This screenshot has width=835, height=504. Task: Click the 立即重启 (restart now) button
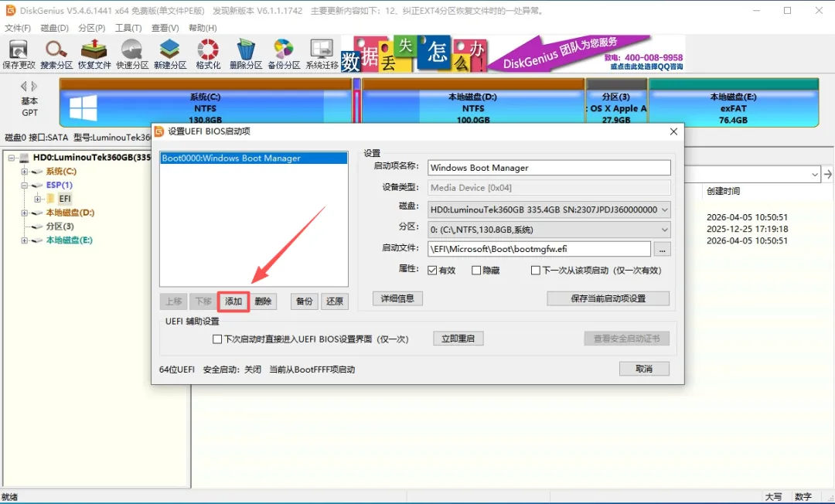click(x=458, y=339)
